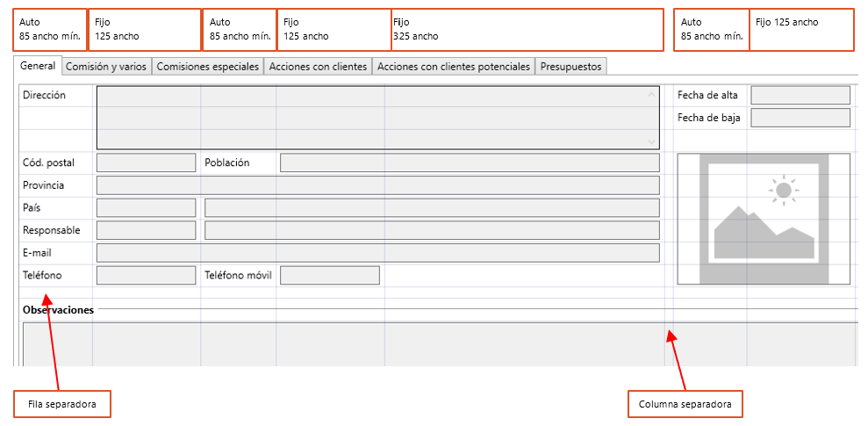The image size is (868, 426).
Task: Focus the Cód. postal field
Action: (x=146, y=162)
